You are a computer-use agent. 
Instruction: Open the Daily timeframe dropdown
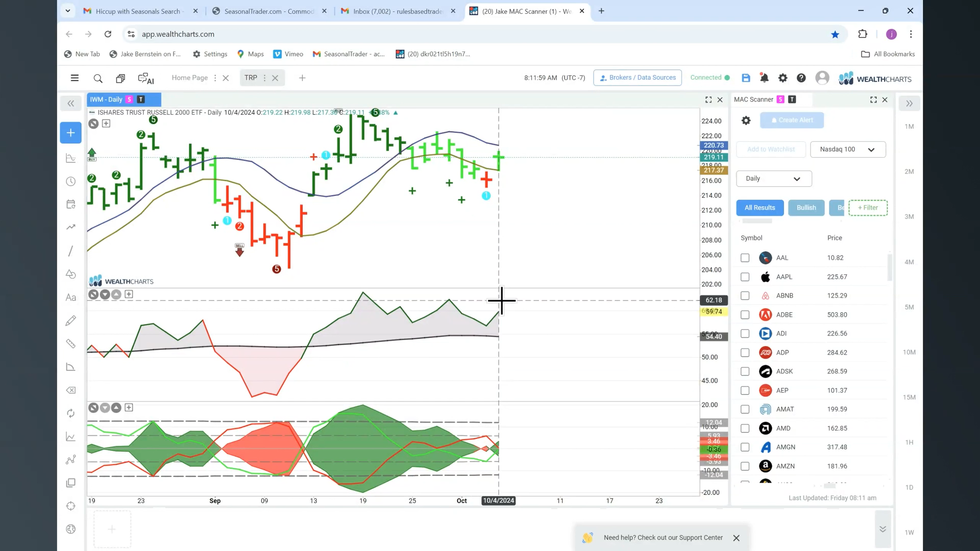coord(774,179)
